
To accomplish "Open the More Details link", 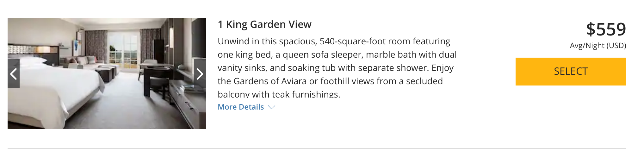I will tap(241, 107).
